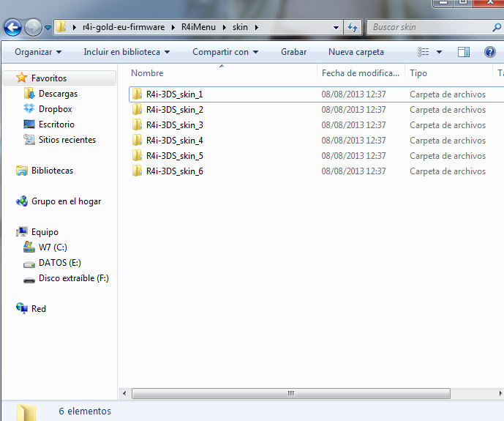This screenshot has width=504, height=421.
Task: Open Descargas in favorites
Action: click(59, 94)
